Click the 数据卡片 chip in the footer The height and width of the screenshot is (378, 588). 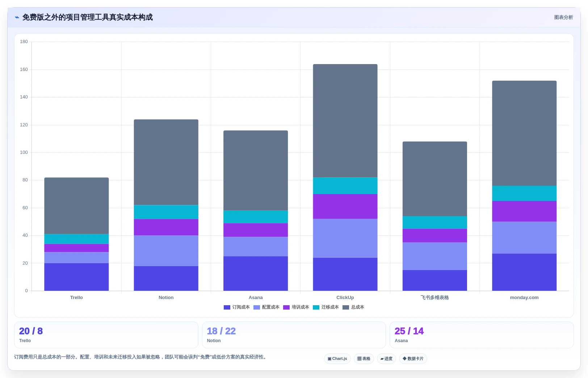pos(413,359)
